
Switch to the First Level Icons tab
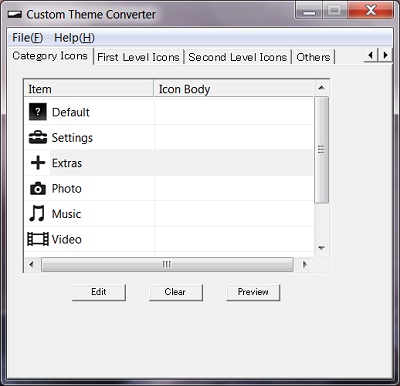pyautogui.click(x=138, y=57)
